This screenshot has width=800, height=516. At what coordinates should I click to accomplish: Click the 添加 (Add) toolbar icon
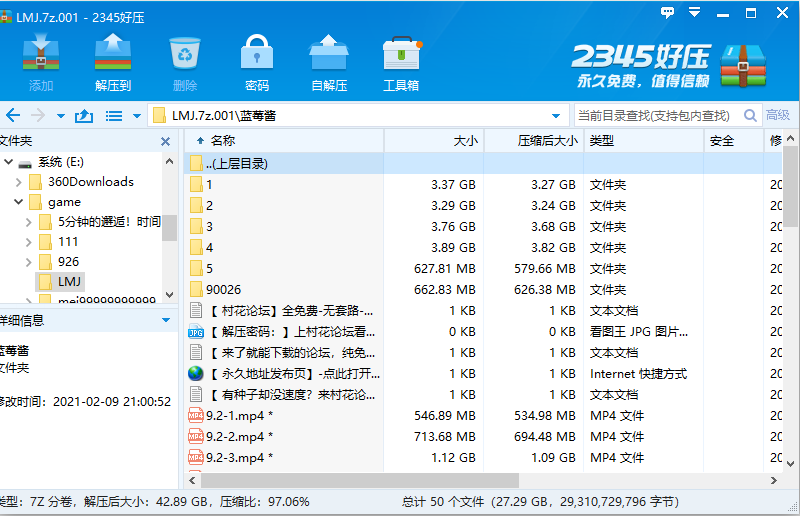pyautogui.click(x=41, y=63)
